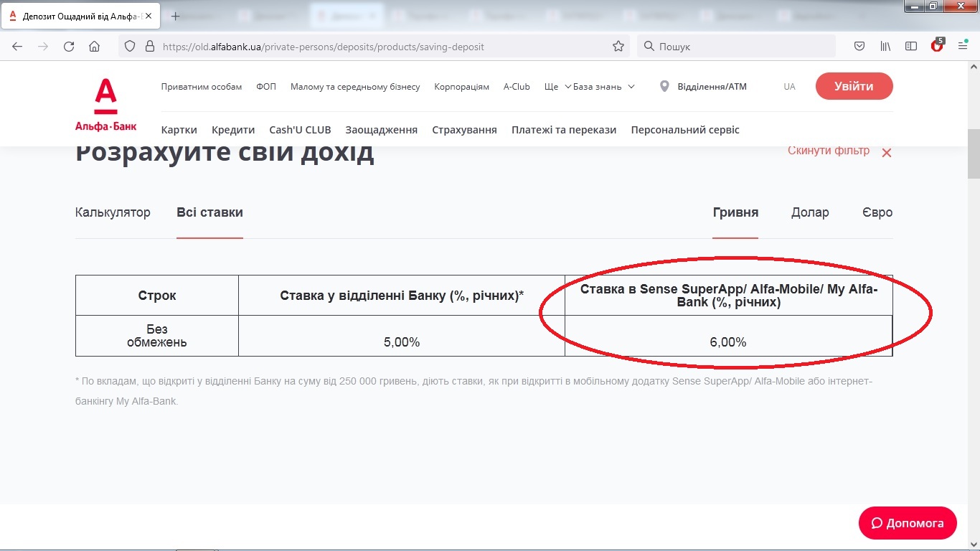The width and height of the screenshot is (980, 551).
Task: Select the Долар currency tab
Action: tap(810, 212)
